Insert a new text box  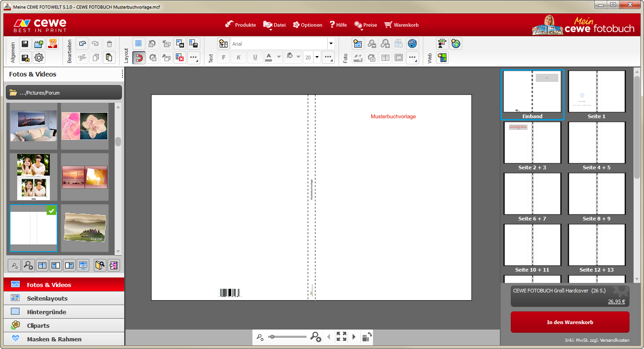point(223,44)
